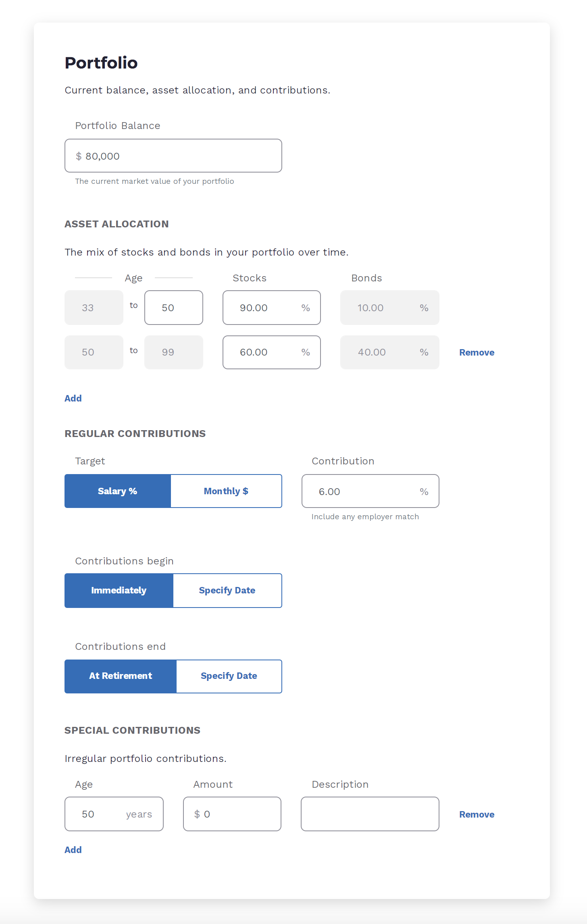Click the Amount field showing $0

click(232, 814)
